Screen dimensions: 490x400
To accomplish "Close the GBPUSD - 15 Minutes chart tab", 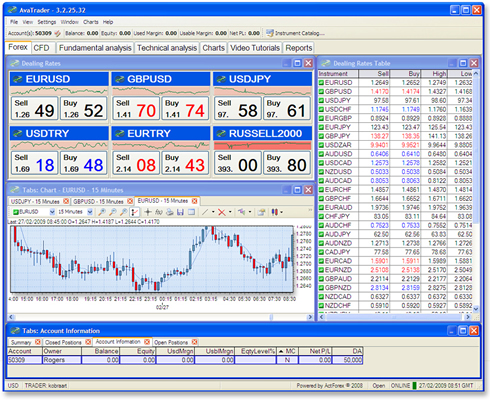I will (x=130, y=201).
